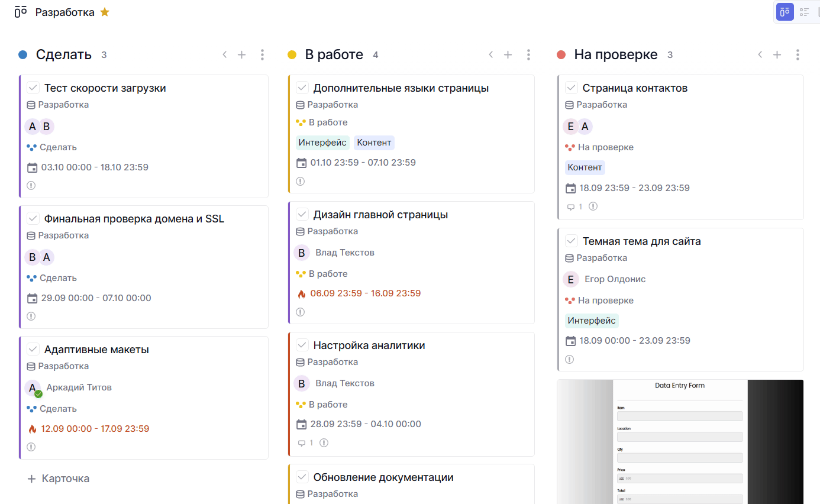This screenshot has height=504, width=820.
Task: Select the Интерфейс tag on Дополнительные языки card
Action: pyautogui.click(x=322, y=143)
